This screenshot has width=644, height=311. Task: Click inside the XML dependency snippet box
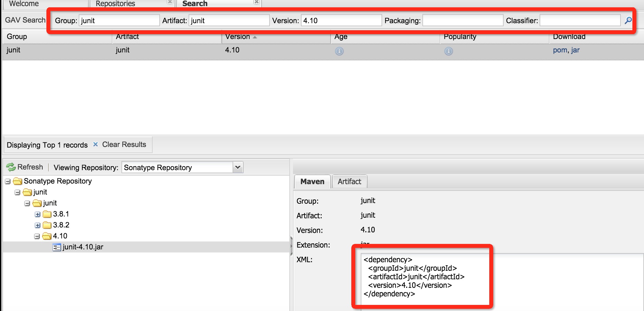(502, 282)
